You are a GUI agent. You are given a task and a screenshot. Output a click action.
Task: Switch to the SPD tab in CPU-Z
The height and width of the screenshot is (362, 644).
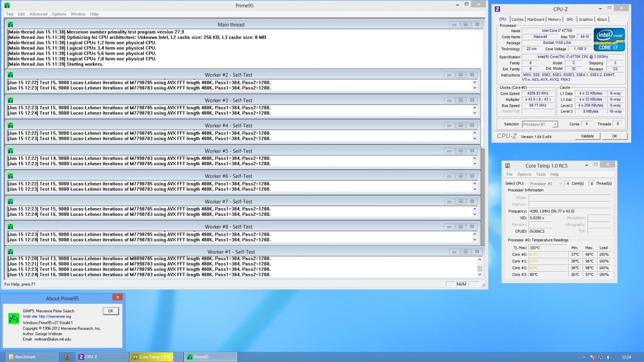coord(570,19)
